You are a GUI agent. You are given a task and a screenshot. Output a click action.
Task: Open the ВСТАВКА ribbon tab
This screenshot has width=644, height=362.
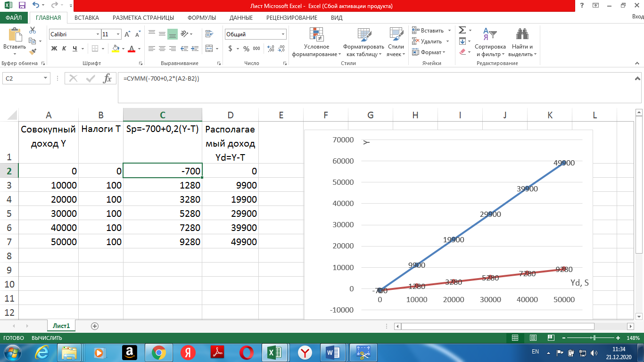[87, 18]
